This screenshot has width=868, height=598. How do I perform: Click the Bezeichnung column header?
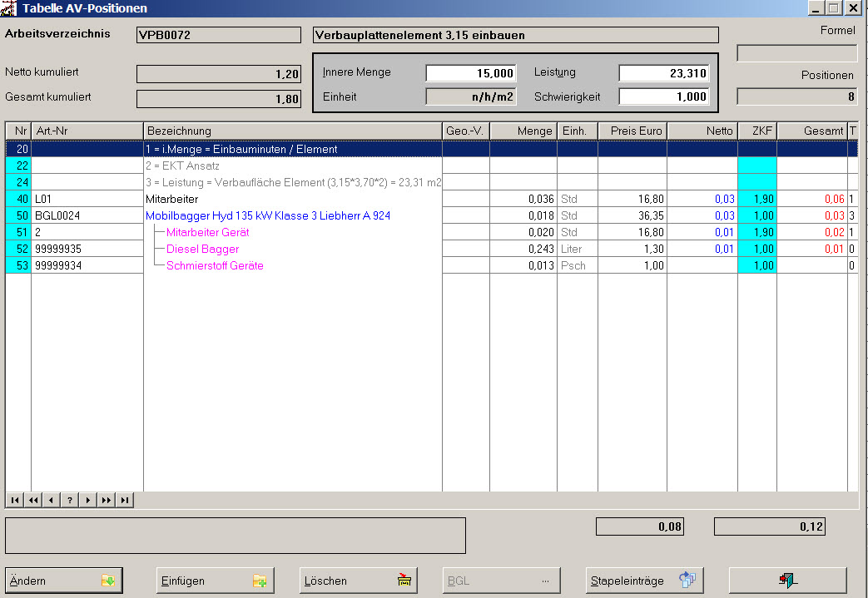click(292, 131)
